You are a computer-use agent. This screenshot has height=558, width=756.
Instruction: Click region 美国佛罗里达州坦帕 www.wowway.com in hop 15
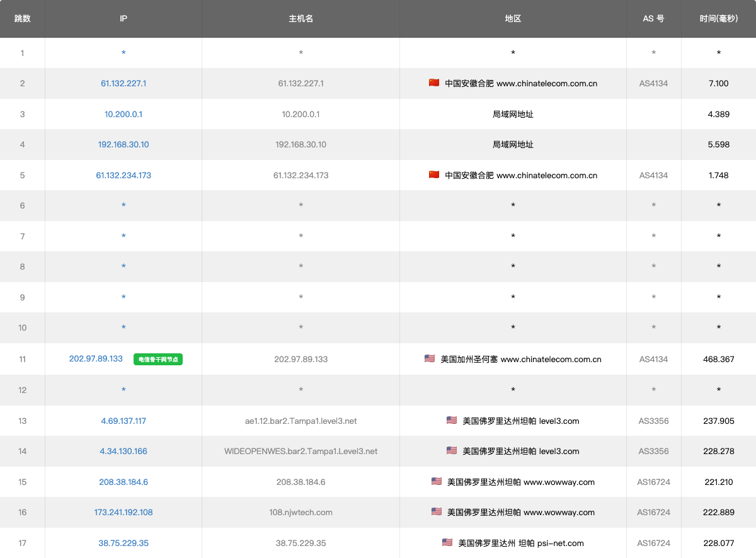tap(521, 482)
